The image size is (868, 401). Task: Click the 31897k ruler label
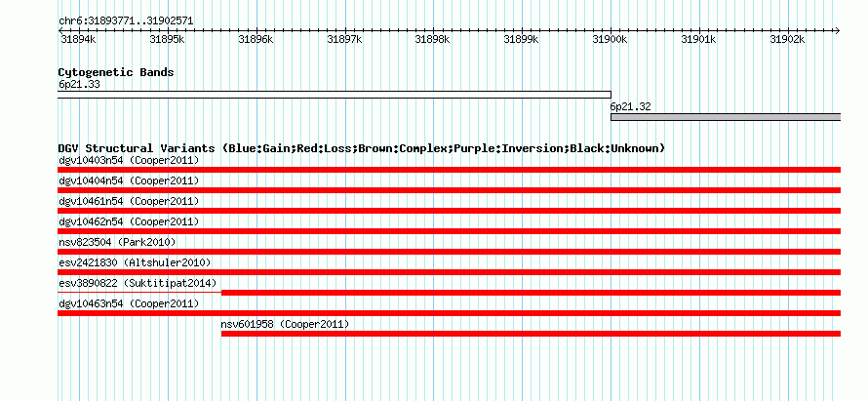tap(344, 39)
